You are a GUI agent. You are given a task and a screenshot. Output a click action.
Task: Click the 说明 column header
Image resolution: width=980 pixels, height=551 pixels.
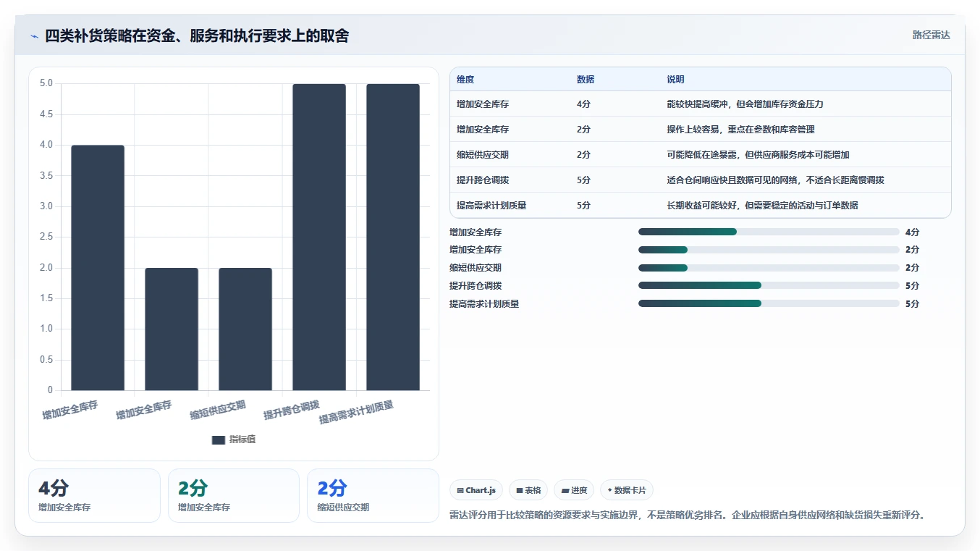coord(675,80)
